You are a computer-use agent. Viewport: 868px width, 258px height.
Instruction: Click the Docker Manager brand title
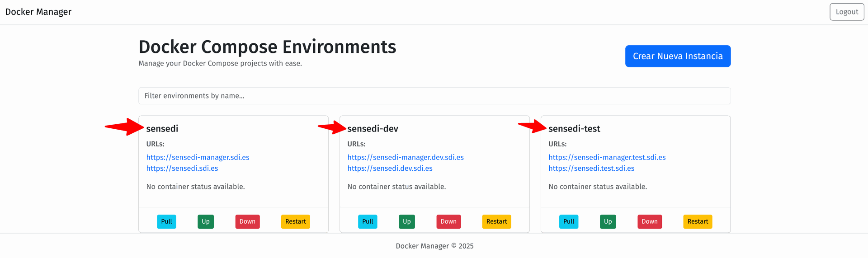click(38, 12)
